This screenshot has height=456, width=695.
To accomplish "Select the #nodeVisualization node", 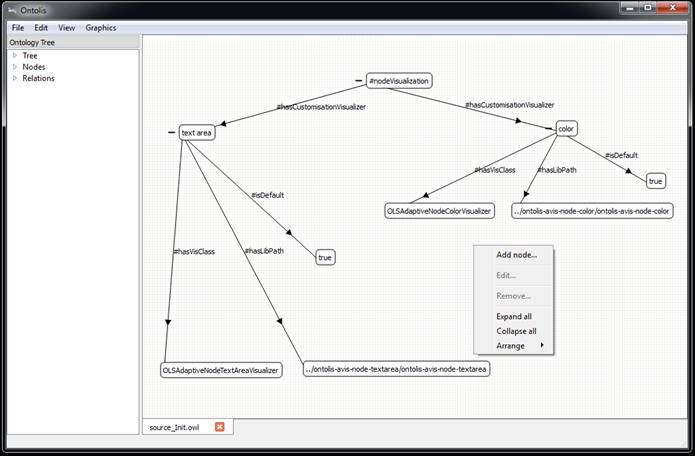I will click(x=399, y=81).
